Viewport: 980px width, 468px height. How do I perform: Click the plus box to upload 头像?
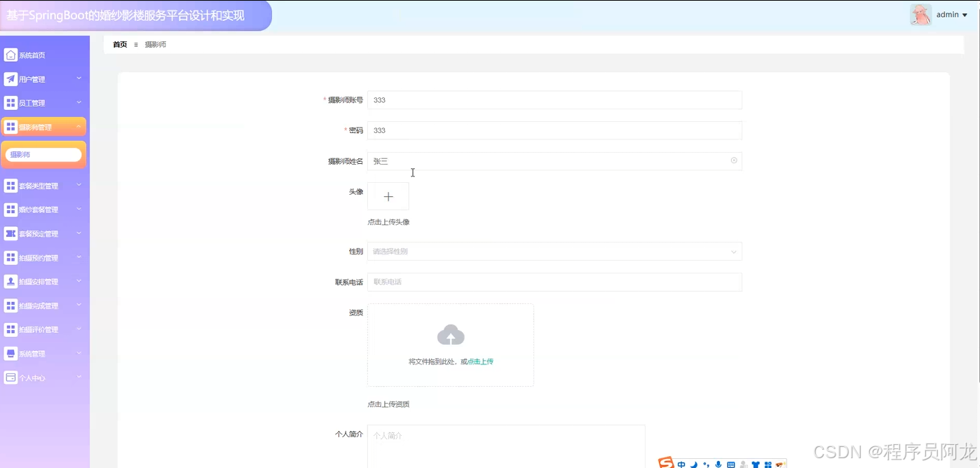coord(388,197)
